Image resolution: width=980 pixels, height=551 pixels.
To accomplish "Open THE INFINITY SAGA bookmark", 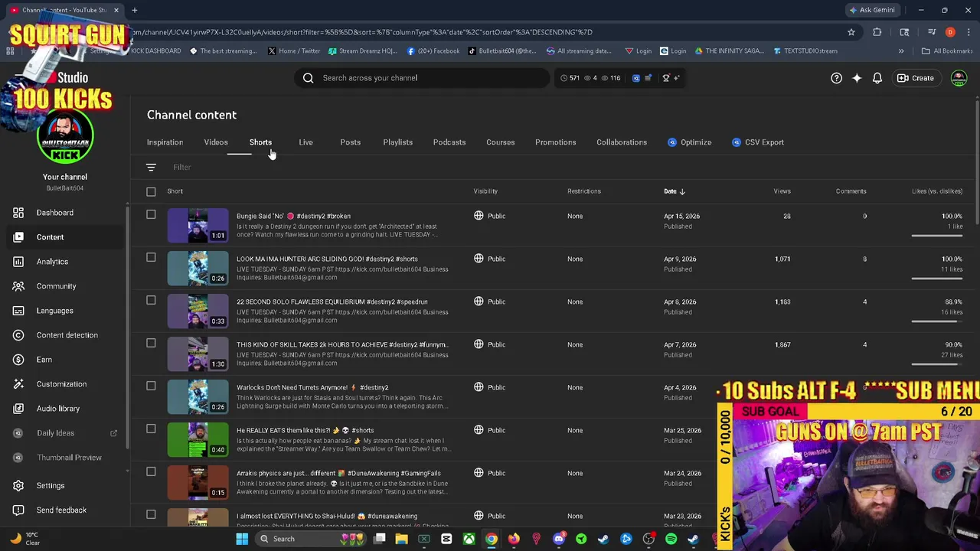I will (729, 51).
